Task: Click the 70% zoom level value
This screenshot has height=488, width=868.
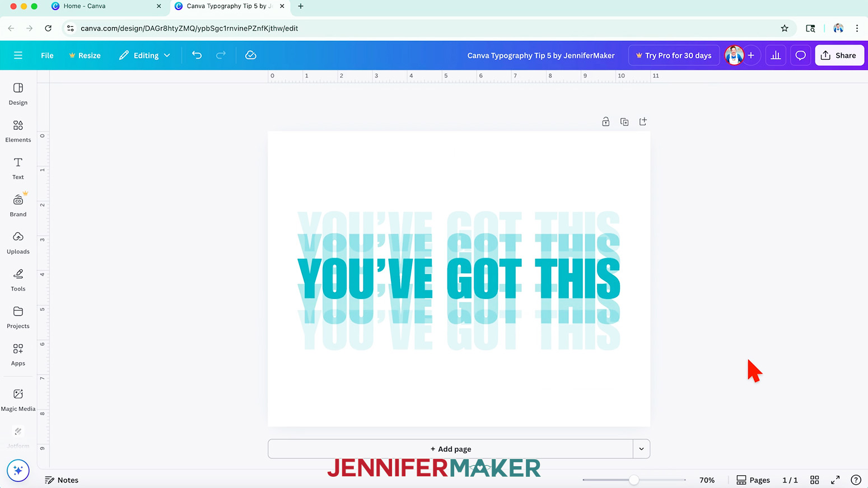Action: click(707, 480)
